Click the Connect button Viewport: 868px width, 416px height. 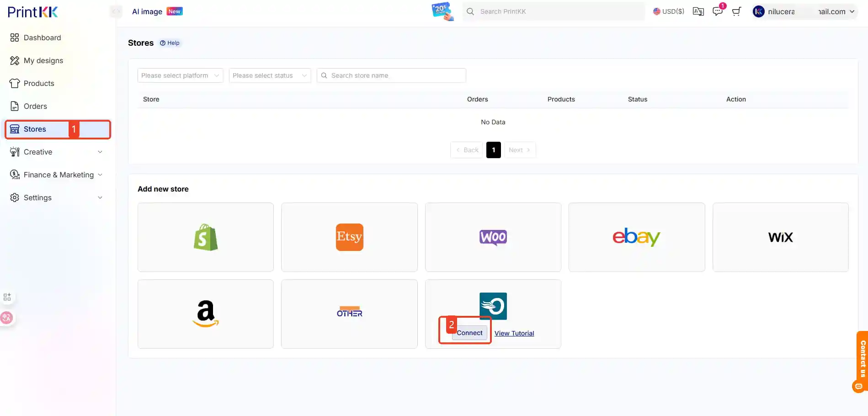pos(469,333)
